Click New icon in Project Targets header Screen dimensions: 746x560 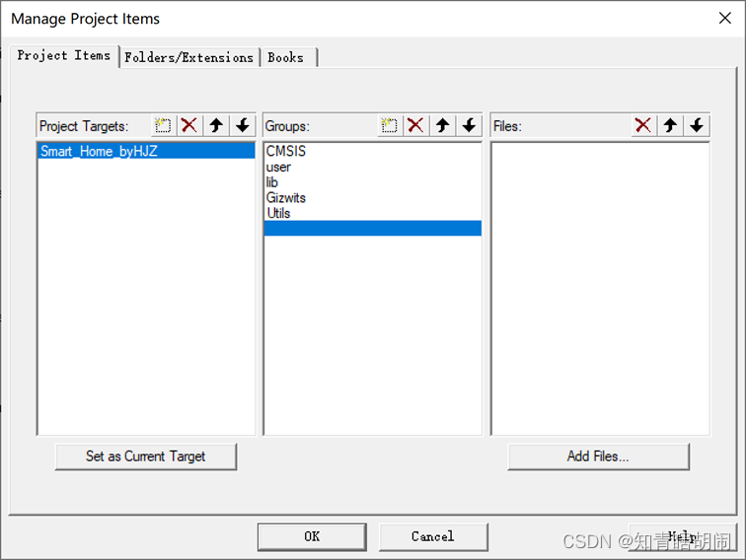(x=163, y=125)
